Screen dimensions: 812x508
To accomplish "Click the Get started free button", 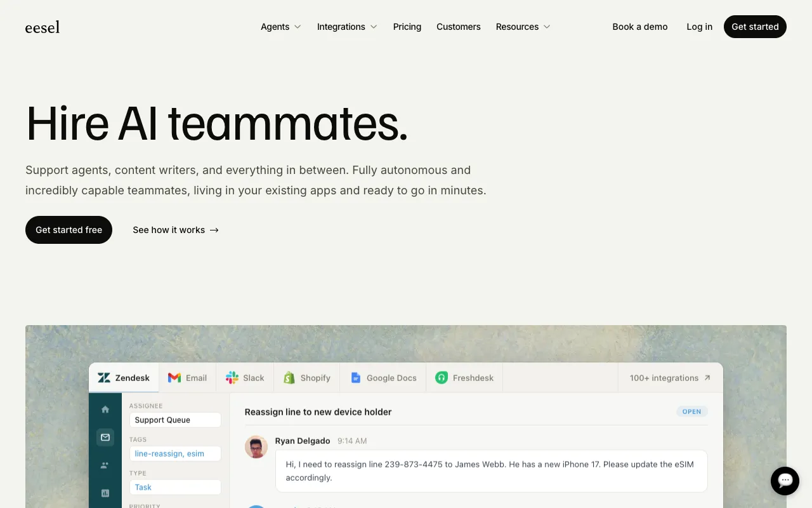I will coord(69,230).
